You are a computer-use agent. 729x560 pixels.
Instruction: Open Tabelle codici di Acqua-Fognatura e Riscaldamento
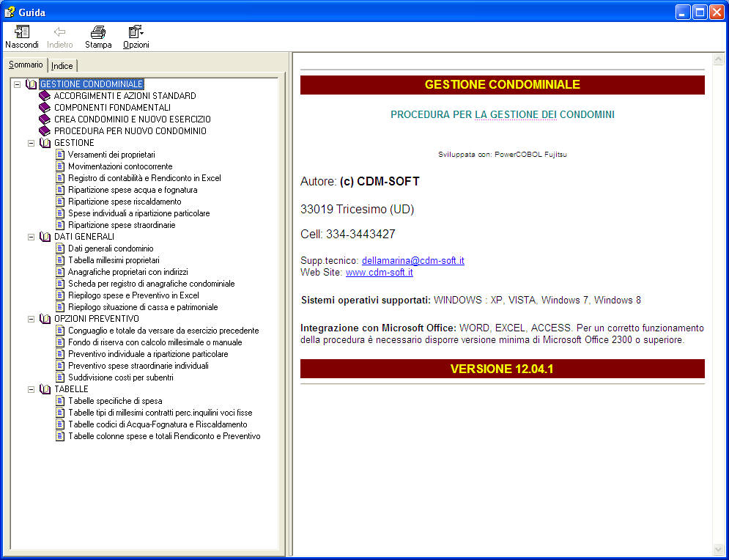tap(158, 424)
